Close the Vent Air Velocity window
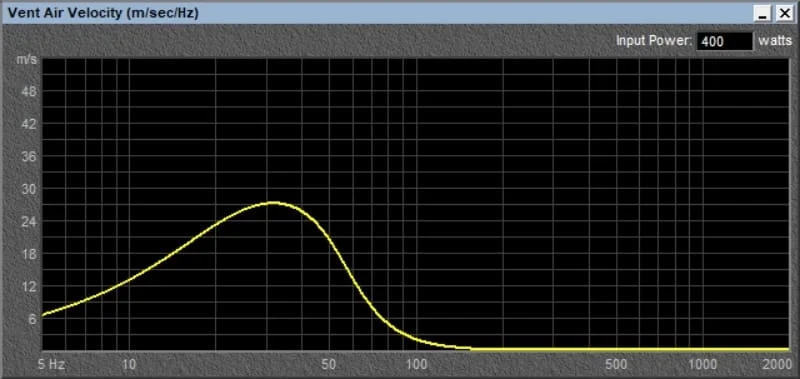Image resolution: width=800 pixels, height=379 pixels. click(784, 14)
